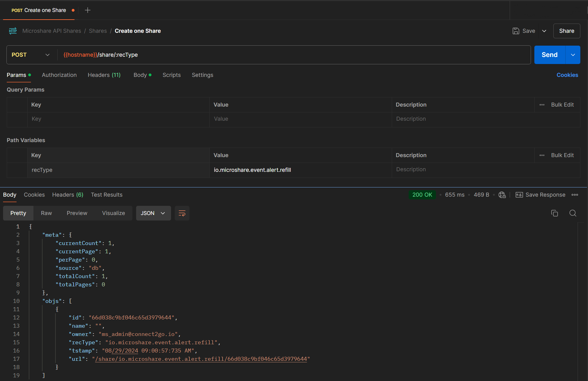Expand the Save options dropdown arrow
Screen dimensions: 588x381
coord(544,31)
